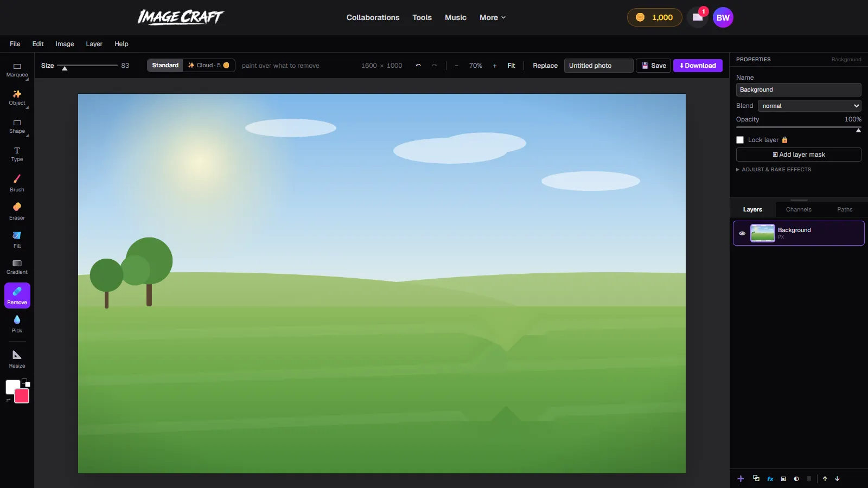
Task: Open the More navigation dropdown
Action: tap(493, 17)
